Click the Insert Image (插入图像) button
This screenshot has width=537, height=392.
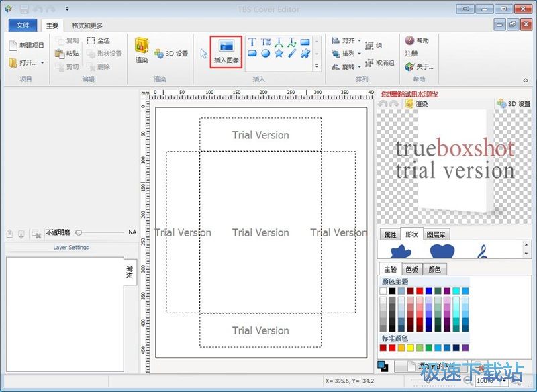[226, 50]
